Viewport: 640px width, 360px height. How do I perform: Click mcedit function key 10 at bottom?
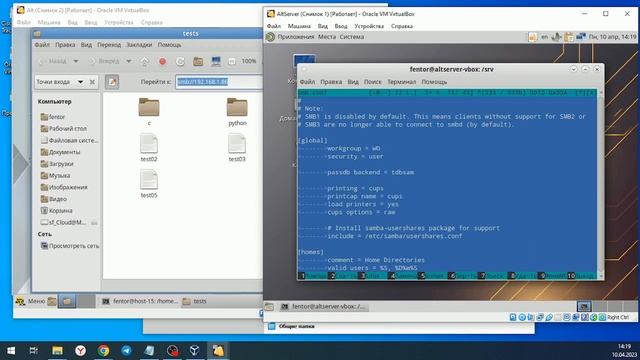[x=581, y=276]
